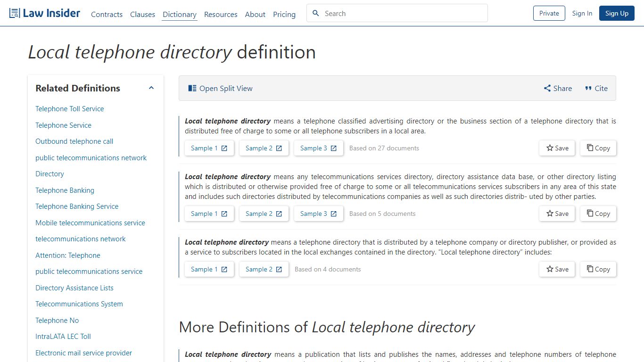Open the Directory Assistance Lists definition
The height and width of the screenshot is (362, 644).
[74, 288]
